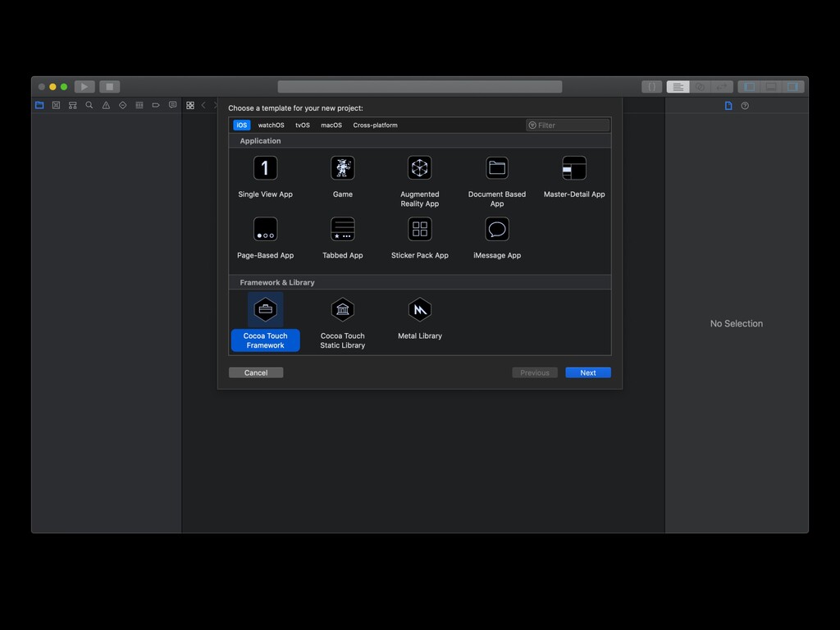Click the Filter search field

568,125
